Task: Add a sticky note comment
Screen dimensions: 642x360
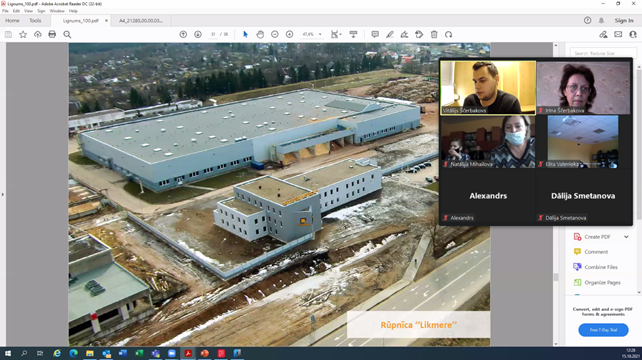Action: point(375,34)
